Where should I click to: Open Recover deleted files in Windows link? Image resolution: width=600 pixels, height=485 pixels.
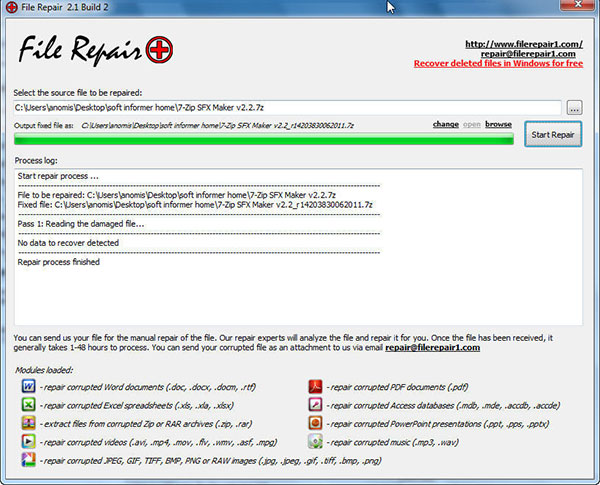(x=498, y=64)
